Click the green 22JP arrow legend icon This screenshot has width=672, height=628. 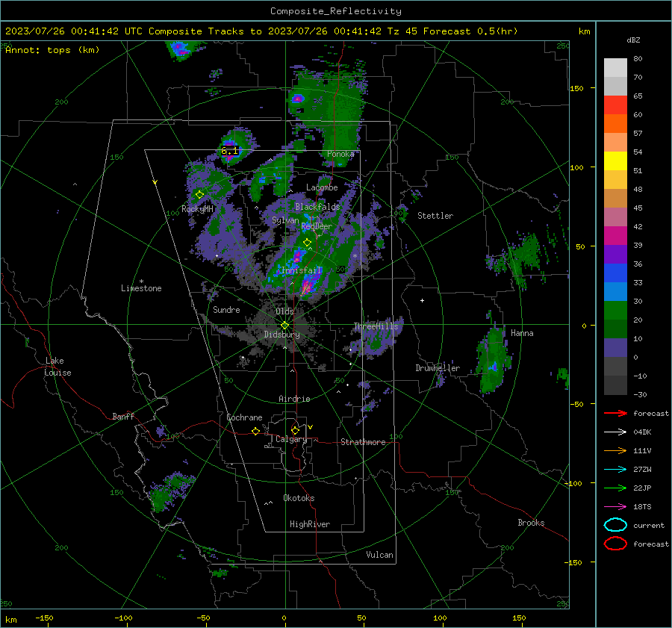coord(615,488)
